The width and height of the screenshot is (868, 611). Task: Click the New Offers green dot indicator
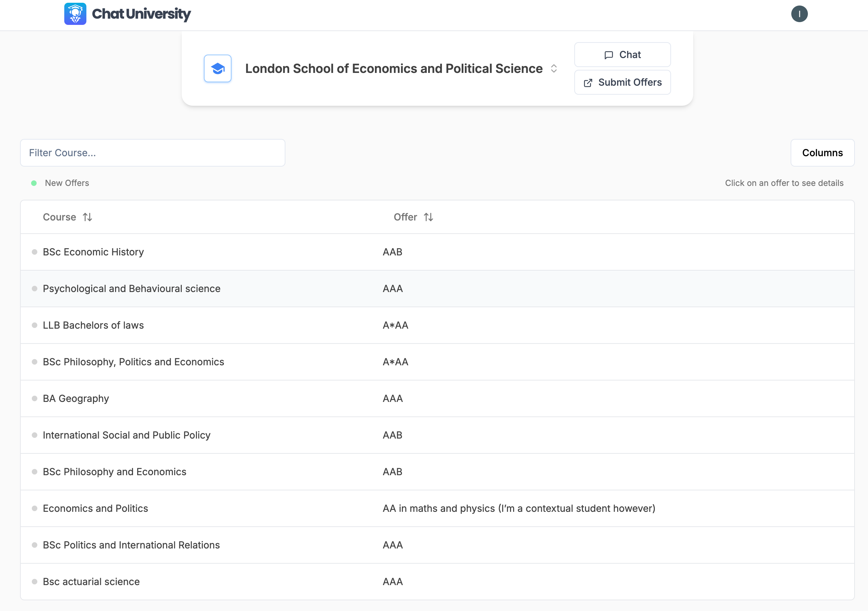coord(35,183)
